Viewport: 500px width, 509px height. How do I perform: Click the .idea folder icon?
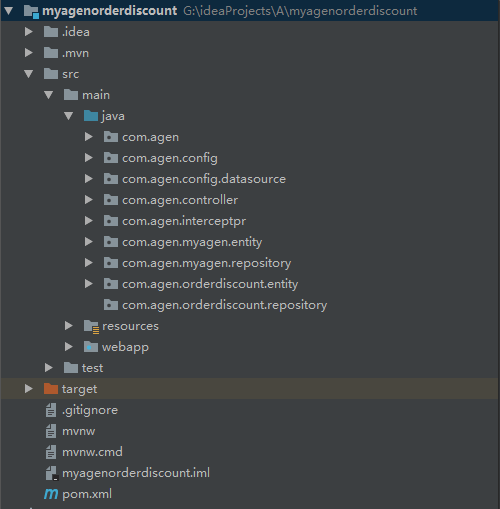(51, 32)
